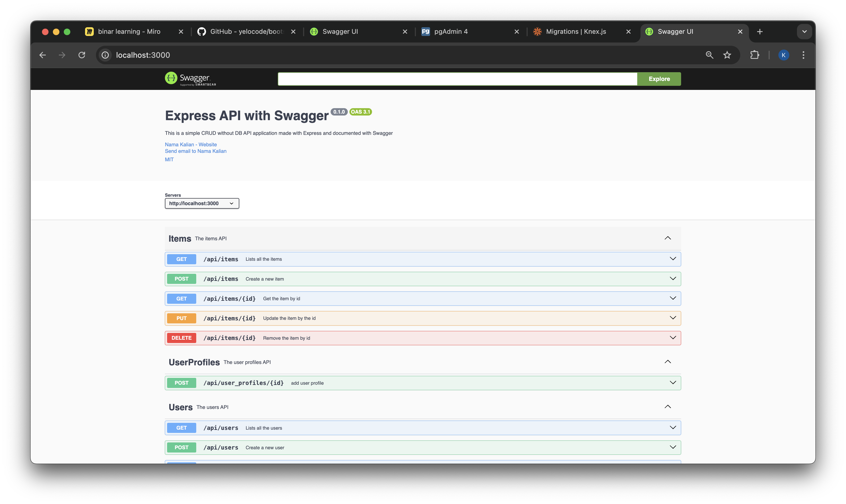Screen dimensions: 846x504
Task: Bookmark page with star icon
Action: [727, 55]
